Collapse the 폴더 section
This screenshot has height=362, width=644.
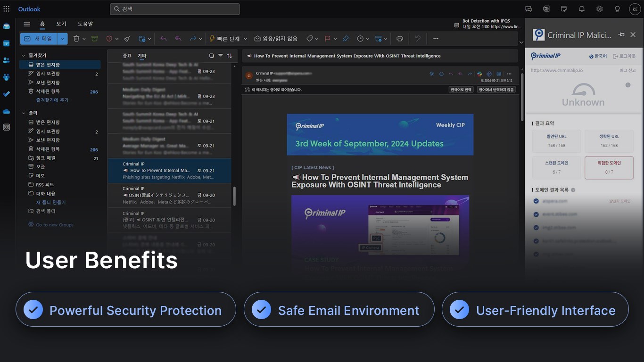pos(24,113)
